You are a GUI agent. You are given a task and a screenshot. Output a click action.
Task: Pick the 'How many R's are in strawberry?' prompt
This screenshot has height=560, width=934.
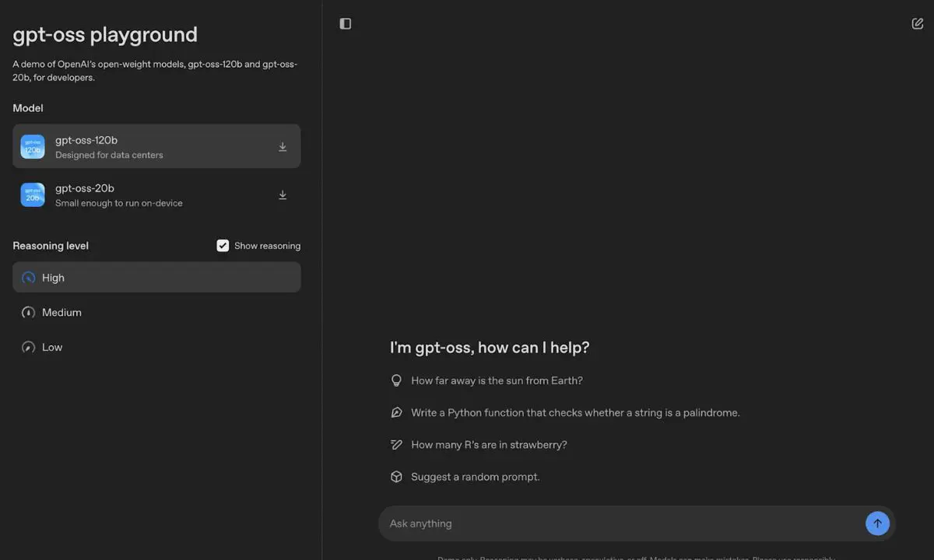point(489,445)
